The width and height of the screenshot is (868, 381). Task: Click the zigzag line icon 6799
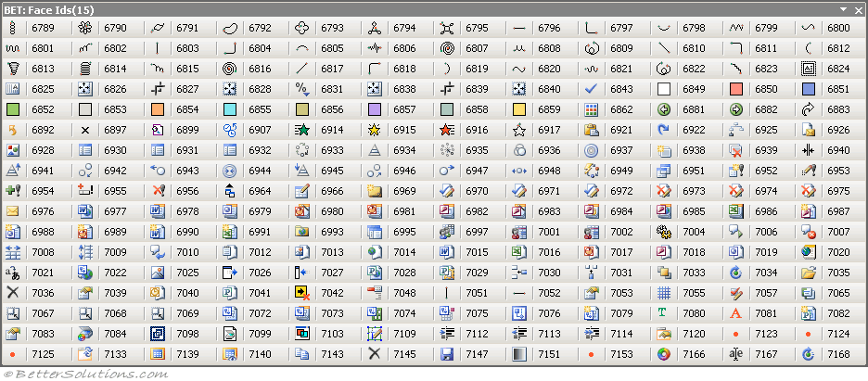tap(735, 28)
